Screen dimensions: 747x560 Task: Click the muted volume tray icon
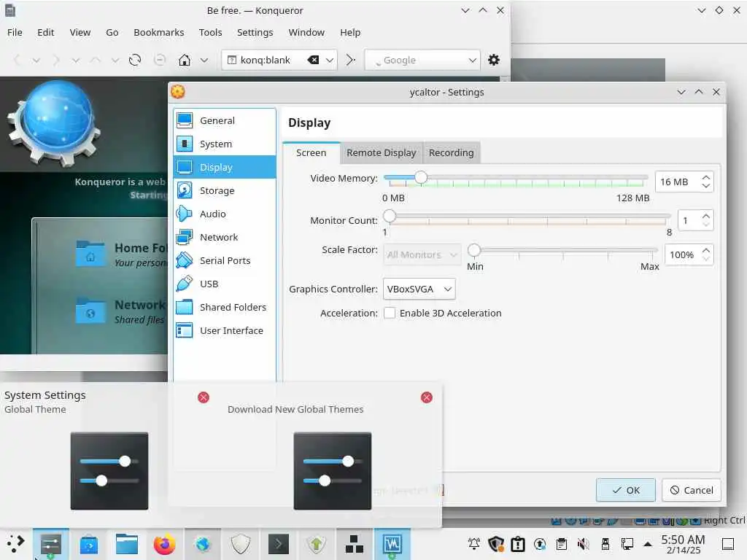tap(583, 544)
